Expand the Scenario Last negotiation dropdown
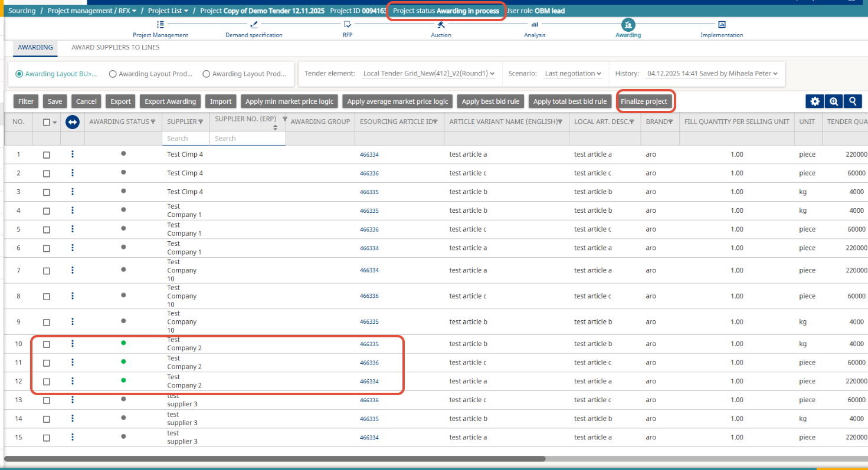Screen dimensions: 868x470 [572, 74]
